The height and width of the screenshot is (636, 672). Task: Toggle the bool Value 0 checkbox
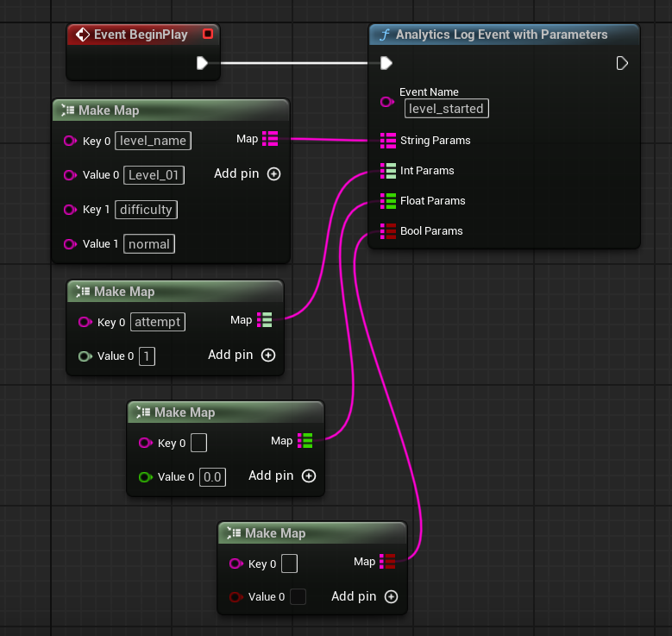coord(298,597)
